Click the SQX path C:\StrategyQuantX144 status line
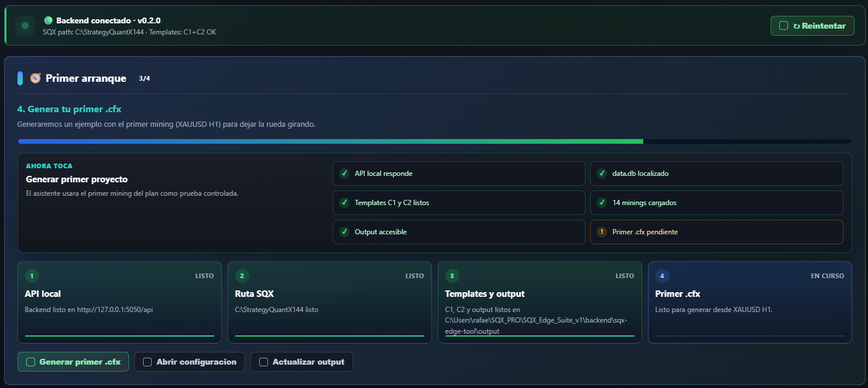868x388 pixels. pyautogui.click(x=130, y=32)
